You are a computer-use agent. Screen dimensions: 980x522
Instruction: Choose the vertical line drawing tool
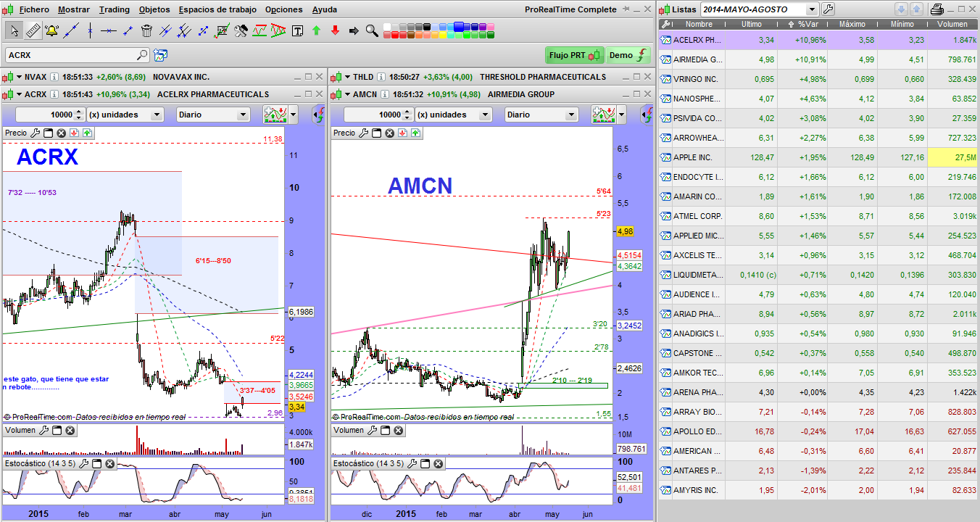90,30
